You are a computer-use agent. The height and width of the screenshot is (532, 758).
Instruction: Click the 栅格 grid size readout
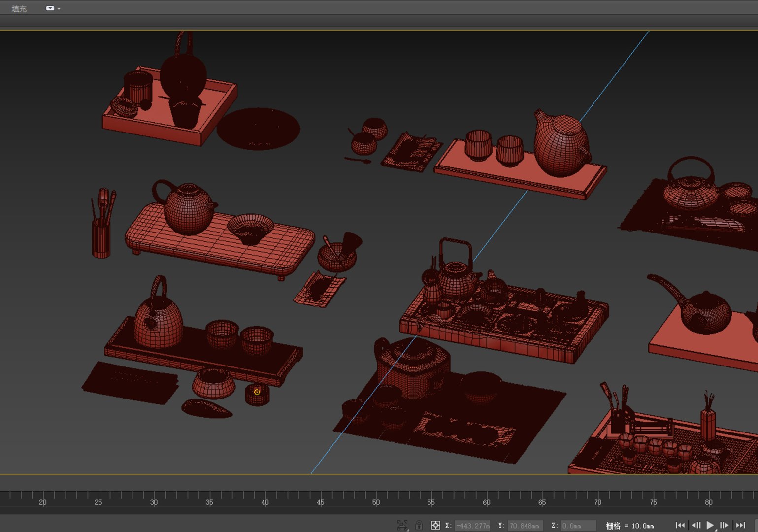(629, 526)
